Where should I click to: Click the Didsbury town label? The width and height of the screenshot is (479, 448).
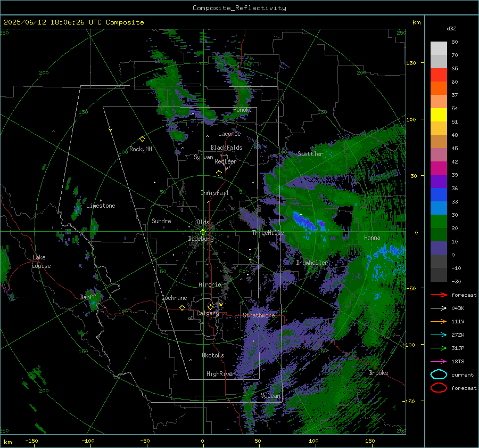pyautogui.click(x=201, y=239)
